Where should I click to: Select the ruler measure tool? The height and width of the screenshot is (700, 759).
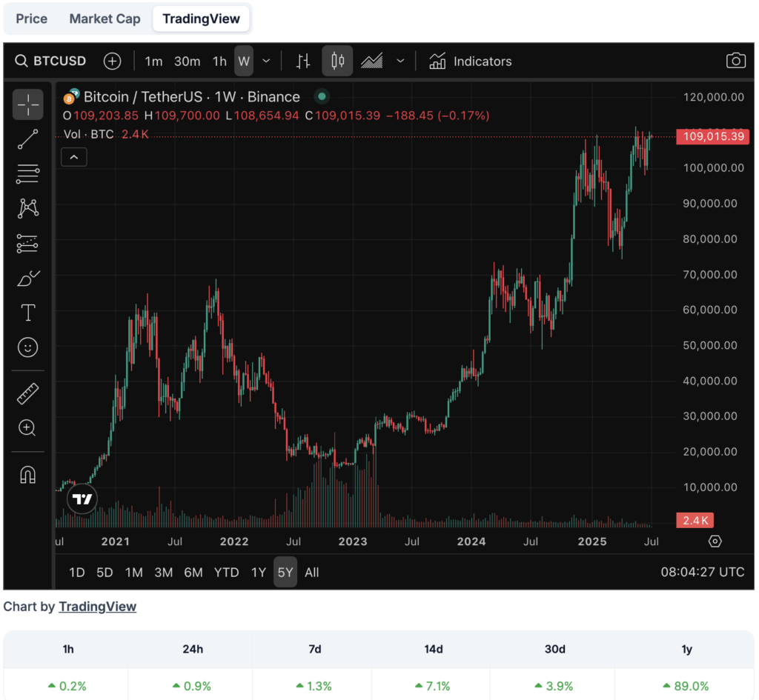coord(27,393)
